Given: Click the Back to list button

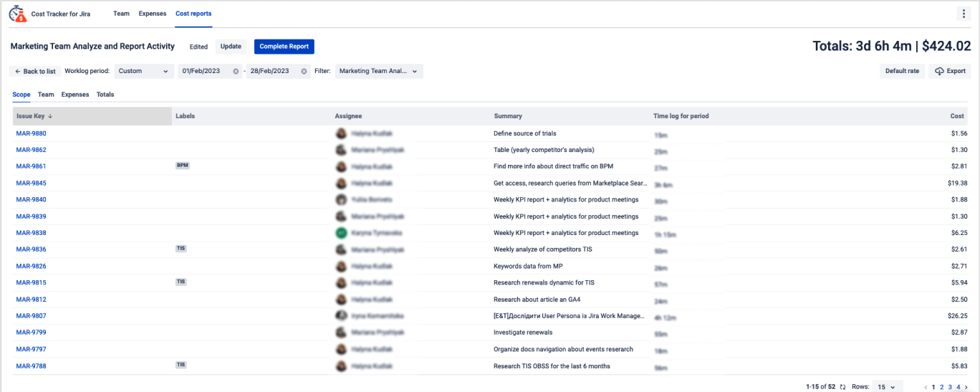Looking at the screenshot, I should click(x=34, y=72).
